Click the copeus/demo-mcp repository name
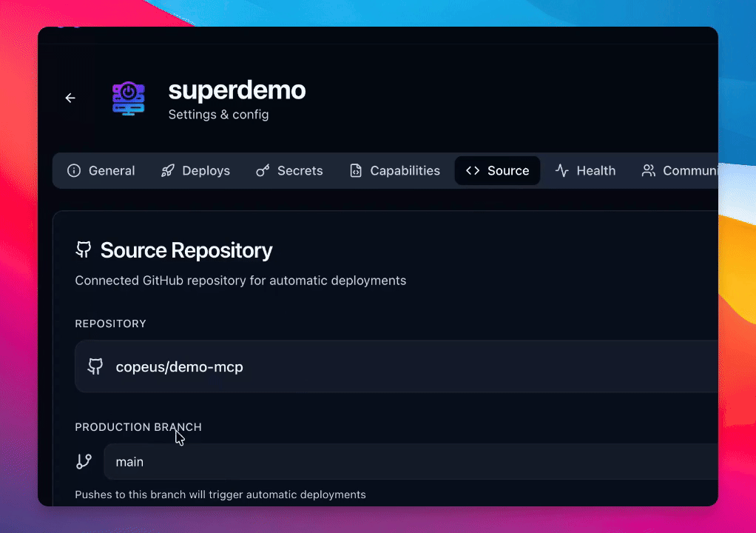This screenshot has width=756, height=533. (179, 367)
